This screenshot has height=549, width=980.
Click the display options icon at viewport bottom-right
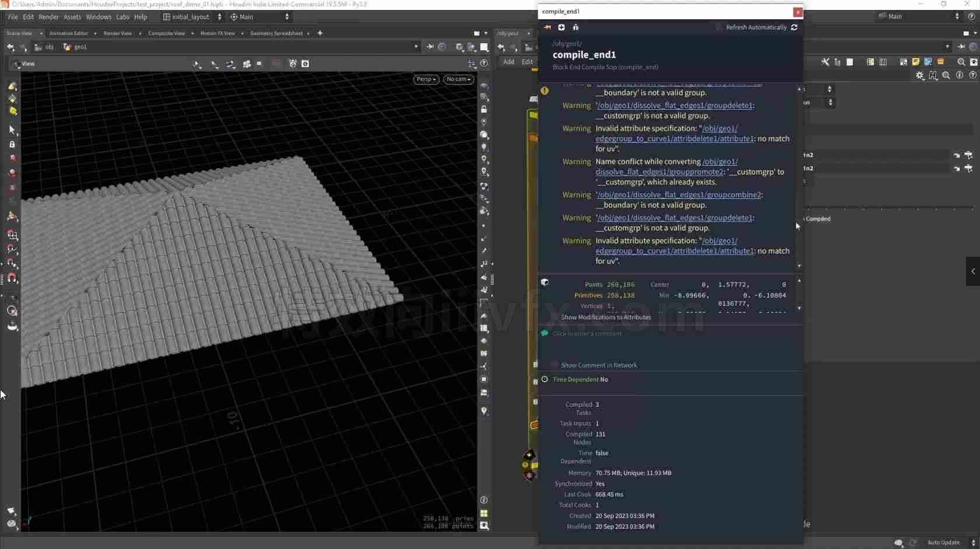484,526
